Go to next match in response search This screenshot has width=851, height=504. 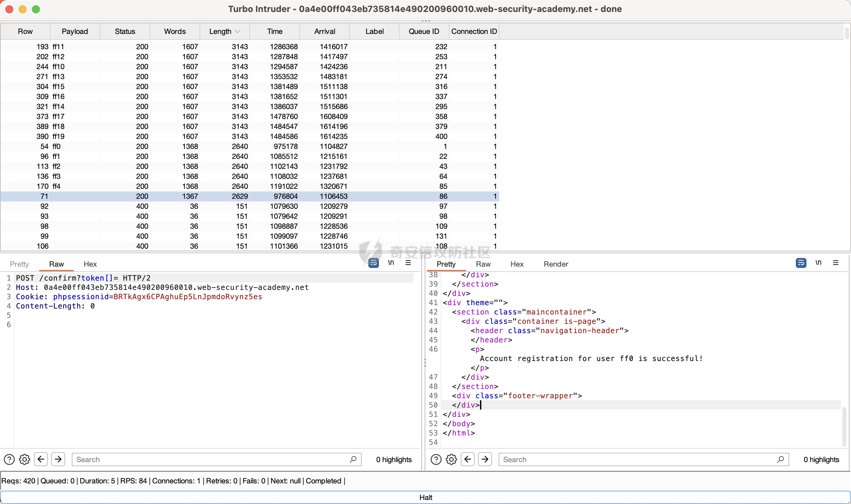(485, 459)
